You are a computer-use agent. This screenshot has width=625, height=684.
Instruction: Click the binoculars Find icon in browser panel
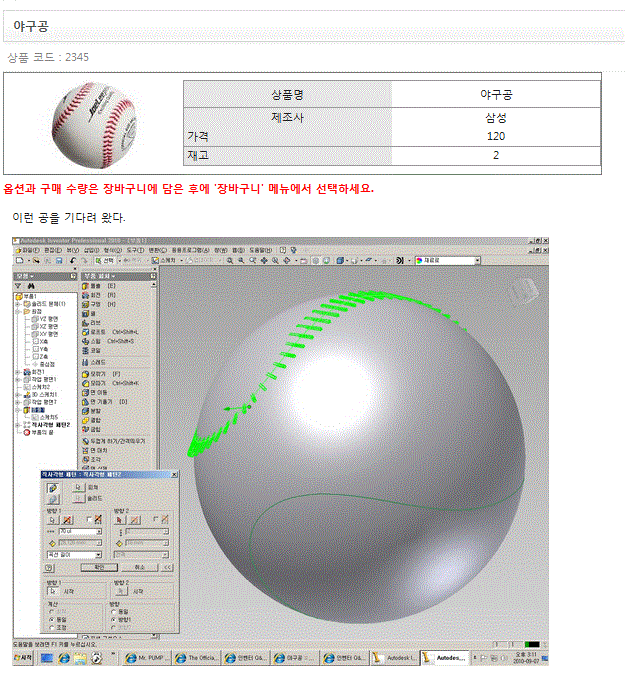[x=31, y=286]
